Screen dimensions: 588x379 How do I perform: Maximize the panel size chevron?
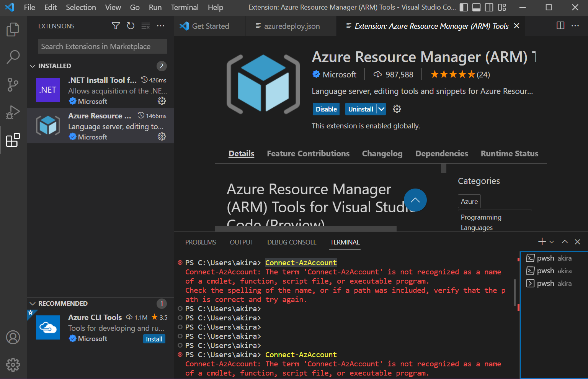click(x=565, y=242)
